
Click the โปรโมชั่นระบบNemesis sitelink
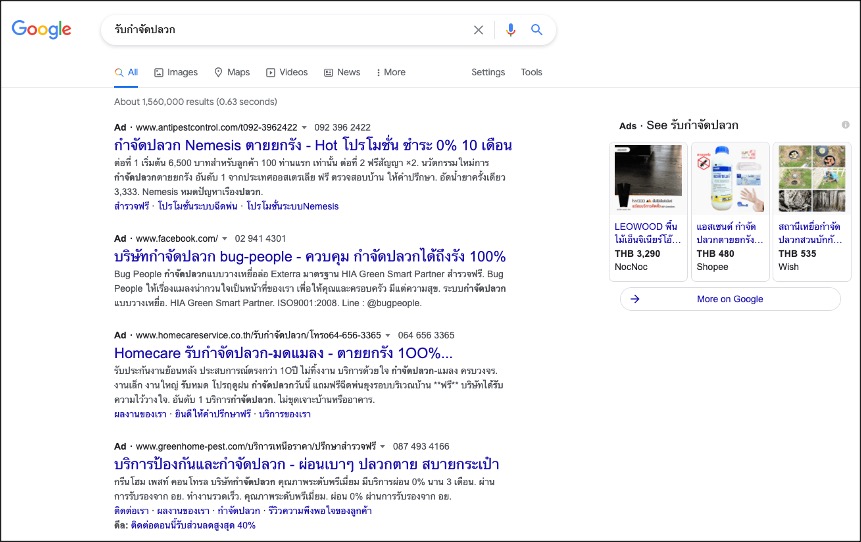[293, 206]
